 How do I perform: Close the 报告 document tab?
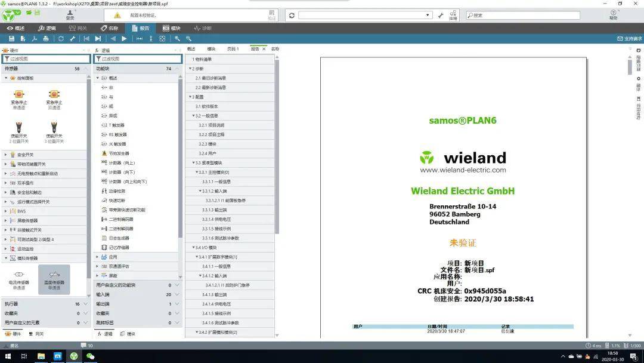[264, 49]
